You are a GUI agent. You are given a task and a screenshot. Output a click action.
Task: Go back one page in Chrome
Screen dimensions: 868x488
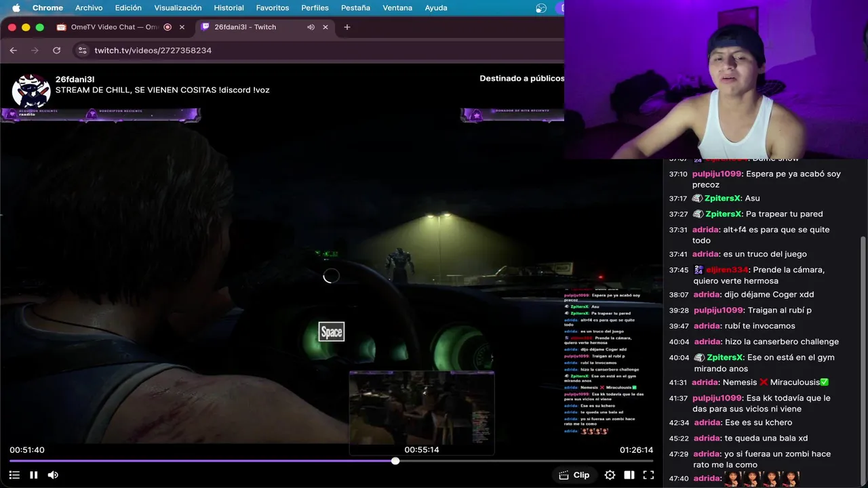[x=13, y=50]
